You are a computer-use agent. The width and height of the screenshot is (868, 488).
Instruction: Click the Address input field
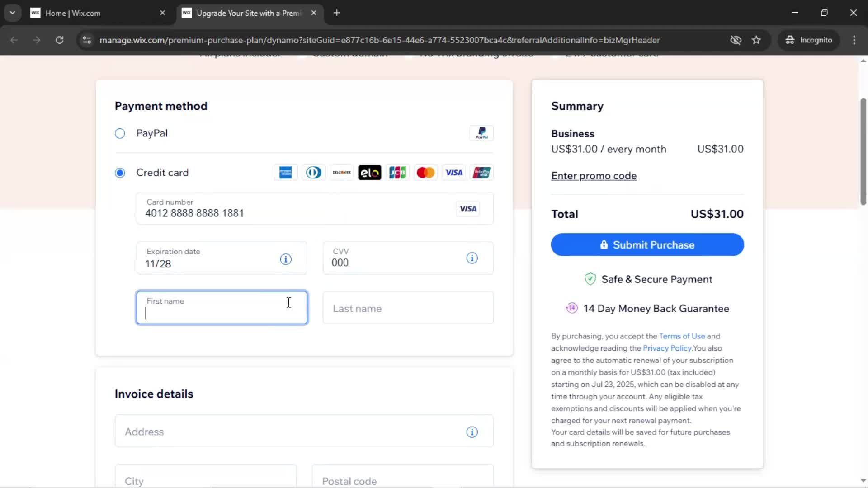click(x=304, y=431)
